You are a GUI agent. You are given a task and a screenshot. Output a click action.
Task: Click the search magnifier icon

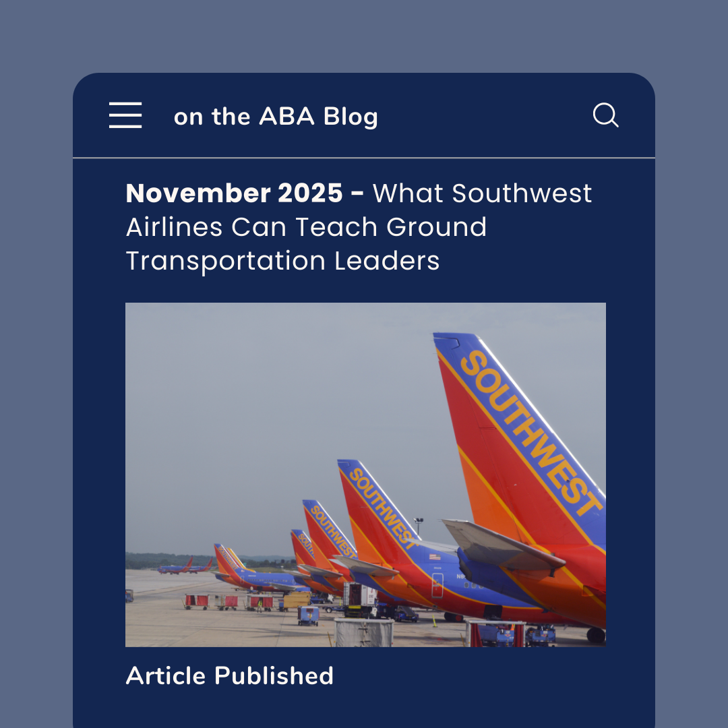(x=606, y=115)
